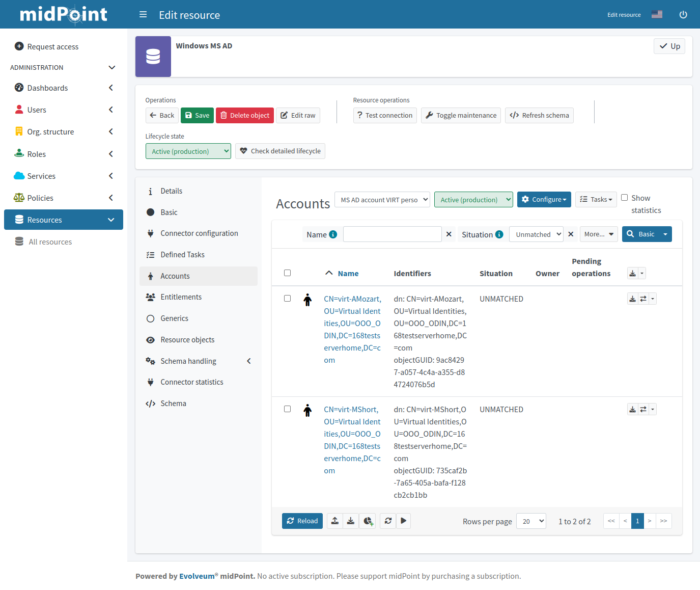Viewport: 700px width, 590px height.
Task: Click the Name search input field
Action: [x=393, y=234]
